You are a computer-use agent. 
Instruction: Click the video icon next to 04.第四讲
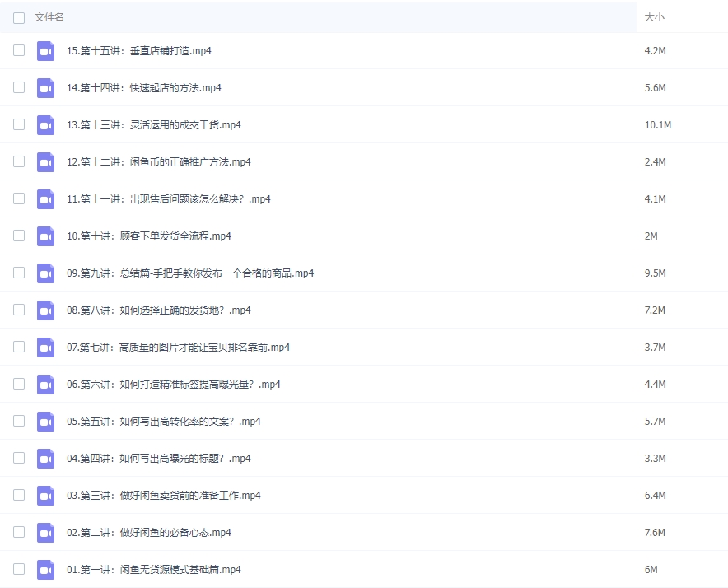(x=45, y=458)
